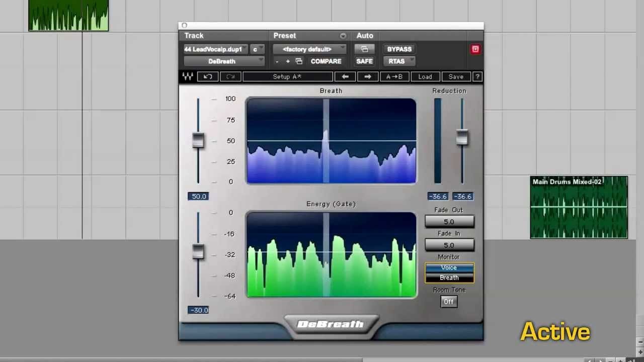This screenshot has height=362, width=644.
Task: Open the help question mark button
Action: tap(477, 76)
